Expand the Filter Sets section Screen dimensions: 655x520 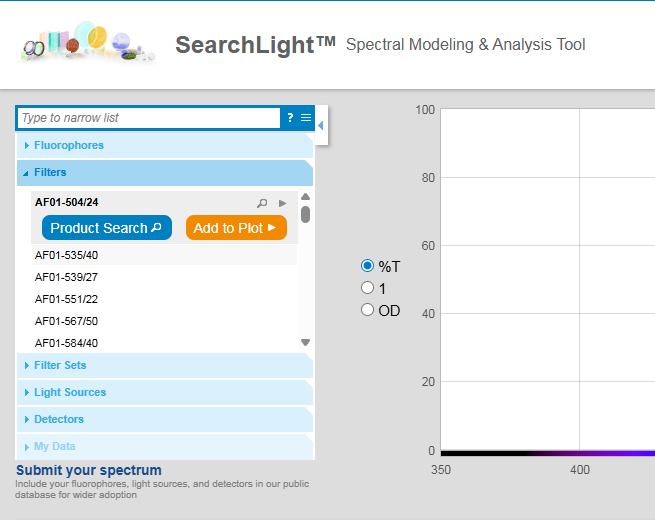tap(165, 365)
